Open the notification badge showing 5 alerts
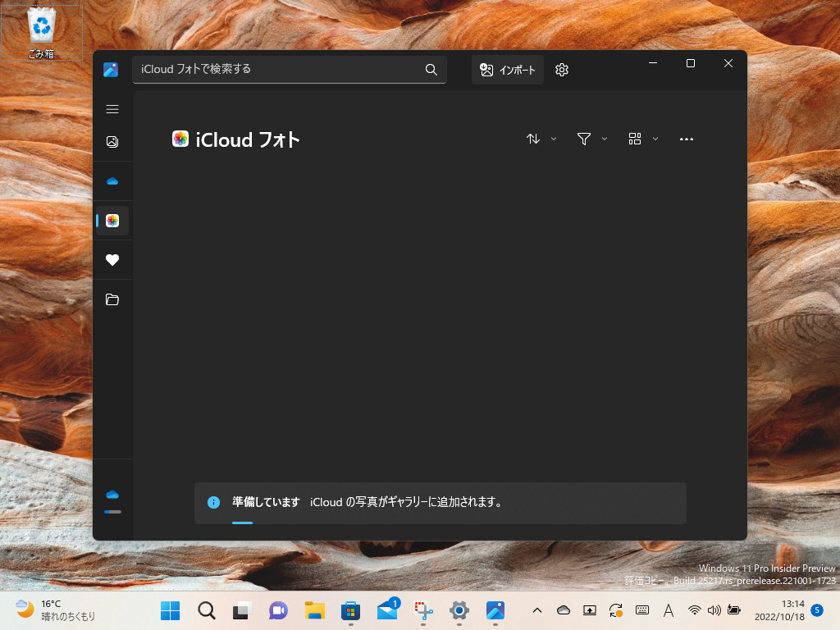The width and height of the screenshot is (840, 630). pyautogui.click(x=815, y=610)
